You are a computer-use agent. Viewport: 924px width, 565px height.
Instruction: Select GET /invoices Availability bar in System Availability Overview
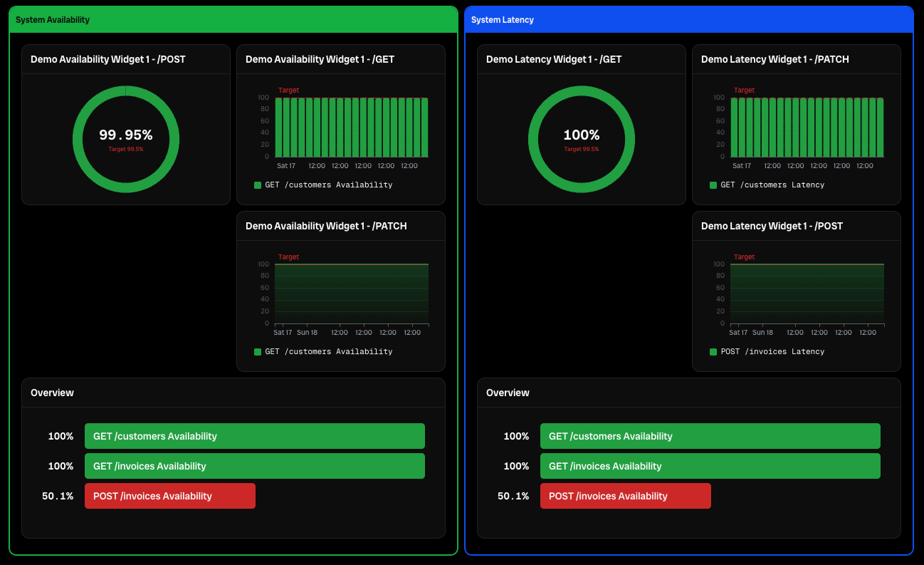click(255, 466)
